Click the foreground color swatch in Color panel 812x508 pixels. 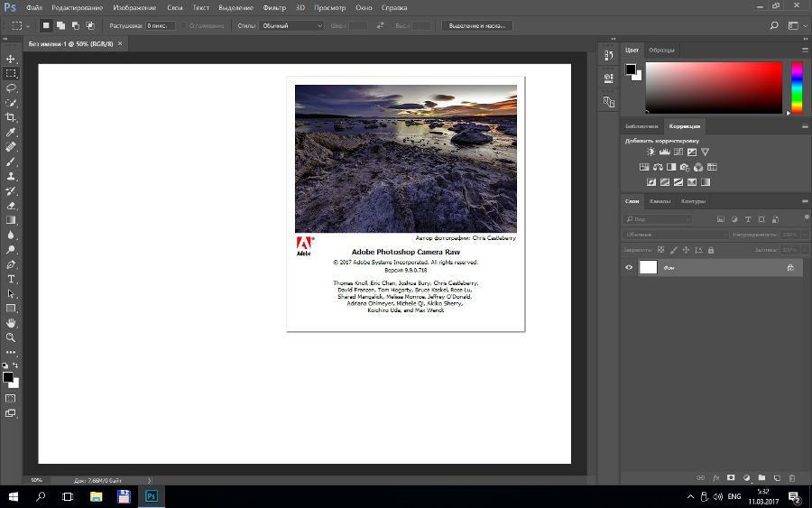631,69
